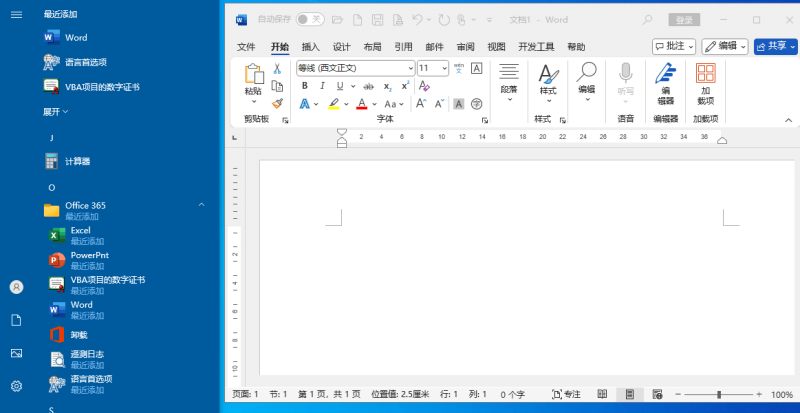Open the font size dropdown
Viewport: 800px width, 413px height.
pos(444,68)
